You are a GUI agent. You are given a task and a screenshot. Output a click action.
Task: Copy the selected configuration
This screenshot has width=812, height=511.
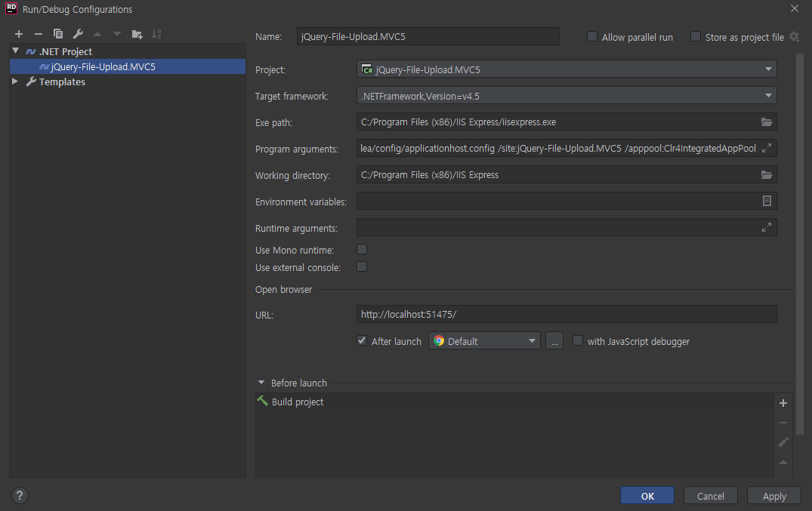(58, 34)
